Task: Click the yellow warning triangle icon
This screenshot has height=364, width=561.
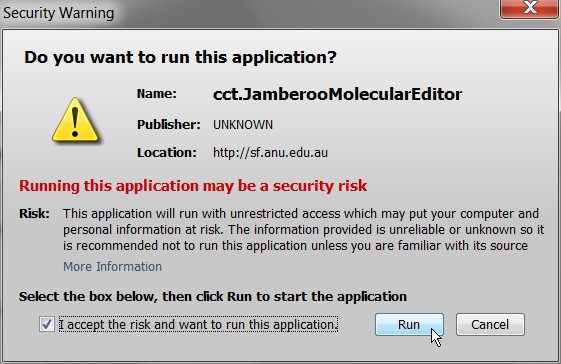Action: [75, 120]
